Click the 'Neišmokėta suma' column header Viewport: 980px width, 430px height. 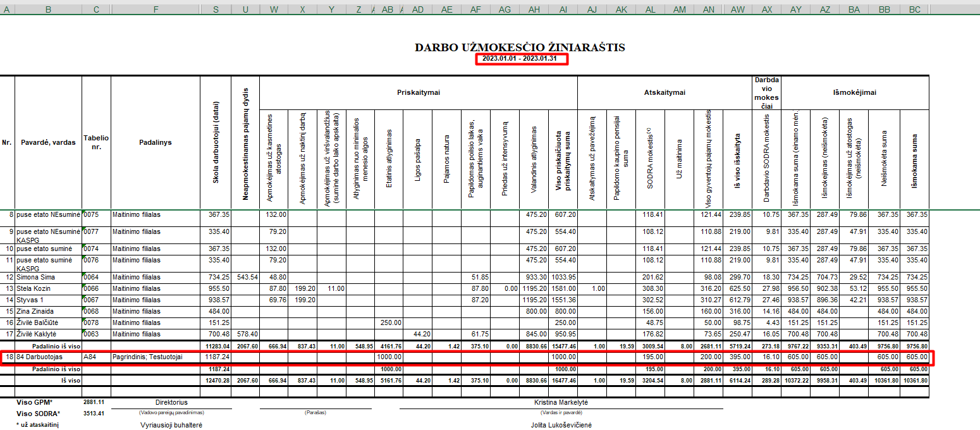(884, 159)
